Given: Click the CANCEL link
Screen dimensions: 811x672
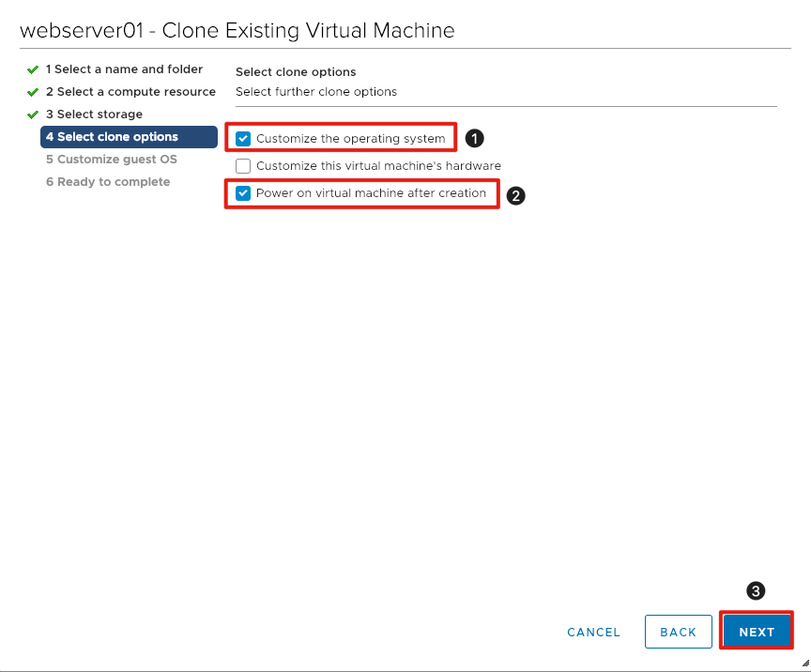Looking at the screenshot, I should [x=592, y=632].
